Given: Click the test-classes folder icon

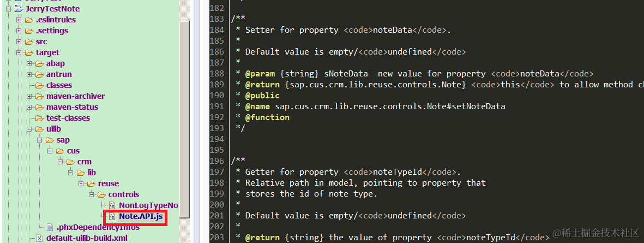Looking at the screenshot, I should 39,118.
